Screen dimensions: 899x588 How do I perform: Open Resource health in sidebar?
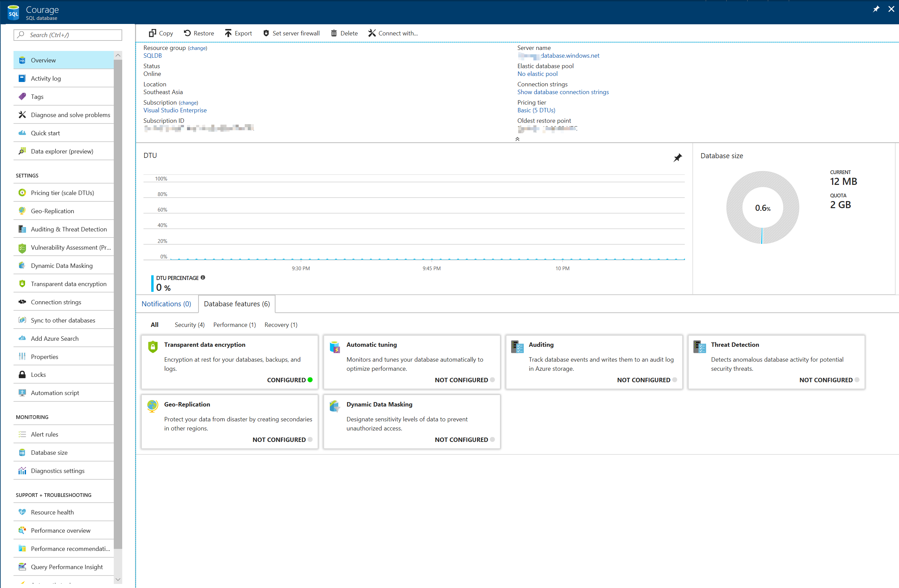[63, 512]
